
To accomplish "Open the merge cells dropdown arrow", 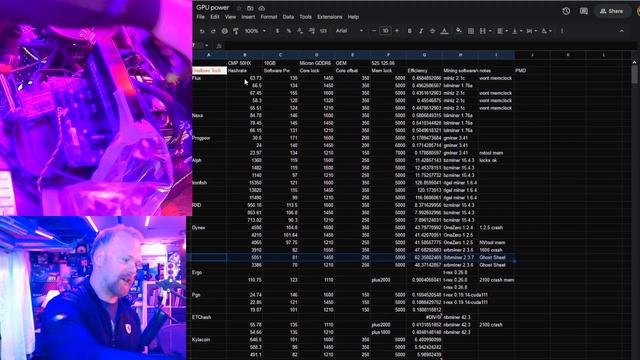I will pyautogui.click(x=490, y=31).
